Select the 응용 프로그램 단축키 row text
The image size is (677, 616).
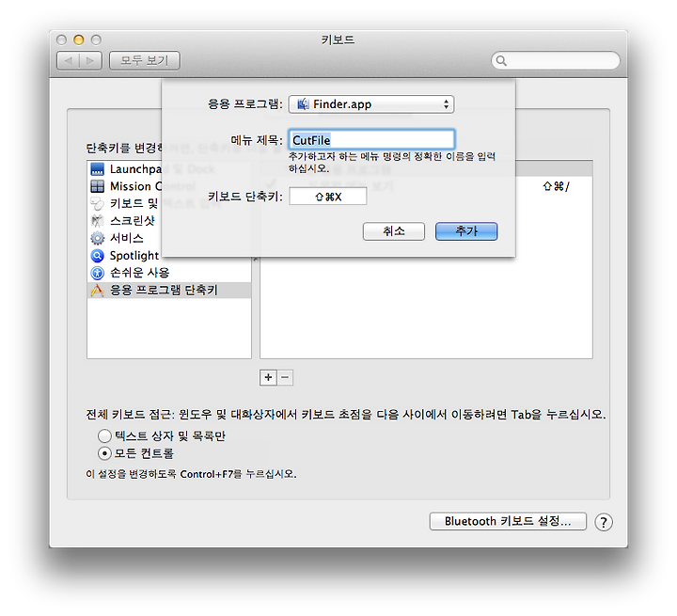click(x=164, y=290)
